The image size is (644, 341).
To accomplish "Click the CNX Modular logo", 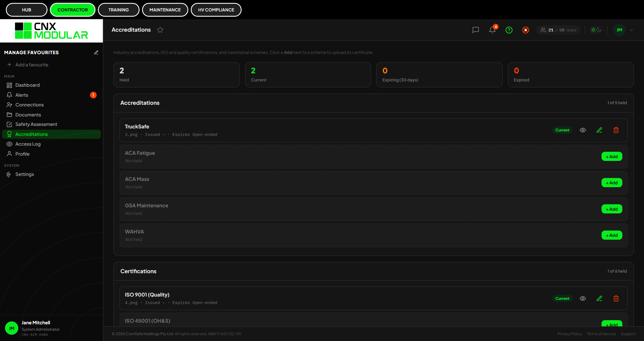I will click(51, 31).
